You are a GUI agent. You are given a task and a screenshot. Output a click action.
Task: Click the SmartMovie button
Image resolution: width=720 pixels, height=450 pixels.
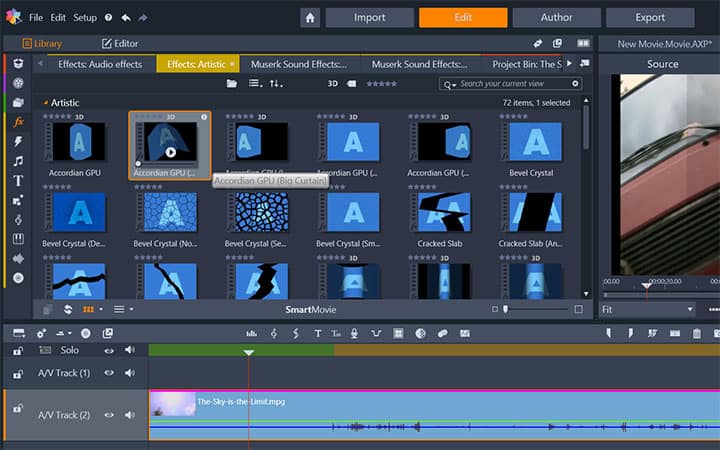pyautogui.click(x=310, y=309)
